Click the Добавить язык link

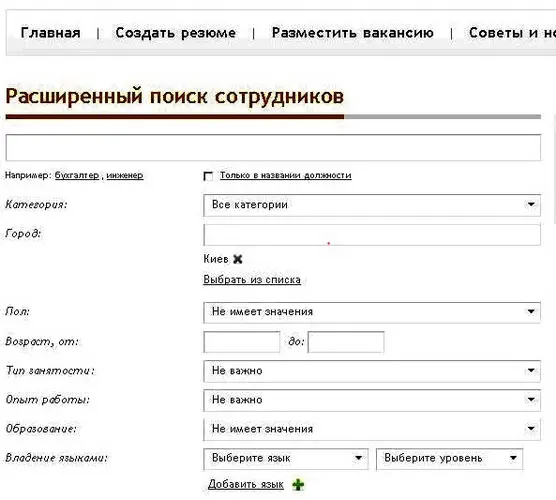(x=246, y=484)
